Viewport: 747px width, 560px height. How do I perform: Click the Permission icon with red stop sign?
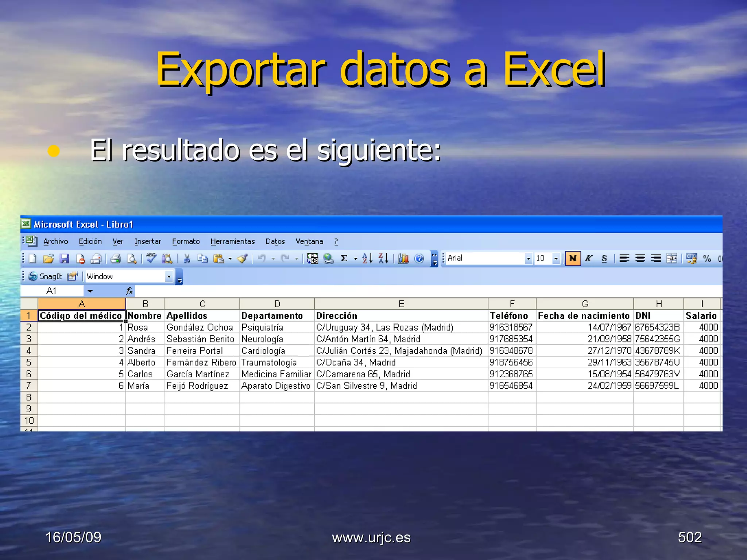[x=80, y=258]
